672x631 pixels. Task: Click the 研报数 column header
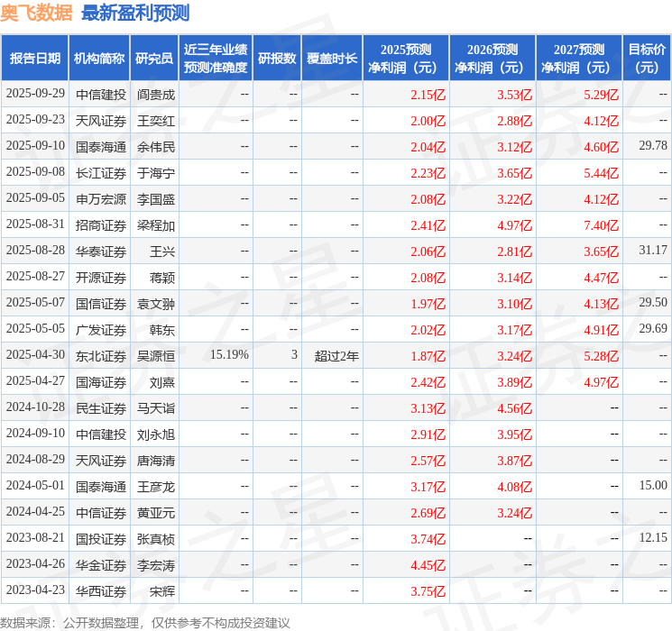277,59
